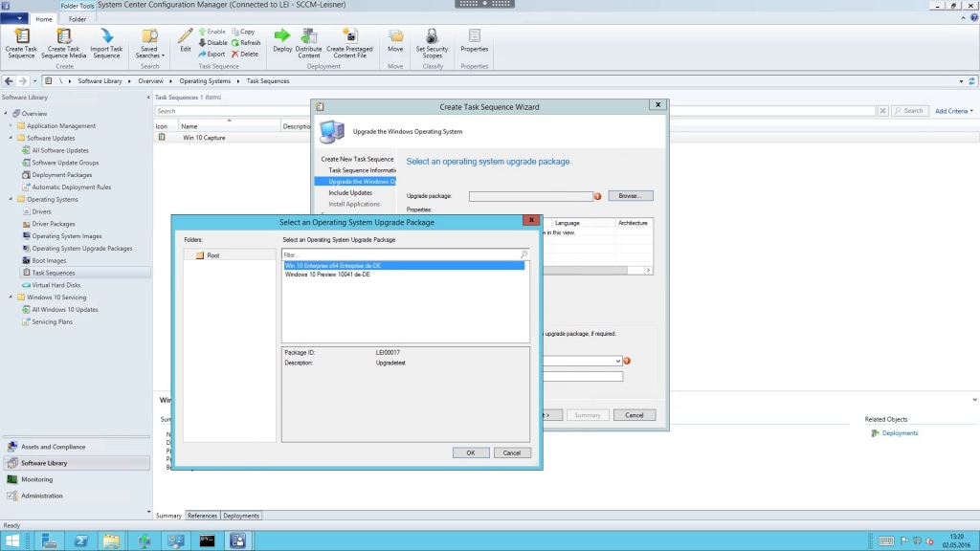
Task: Click the Create Task Sequence ribbon icon
Action: (x=21, y=43)
